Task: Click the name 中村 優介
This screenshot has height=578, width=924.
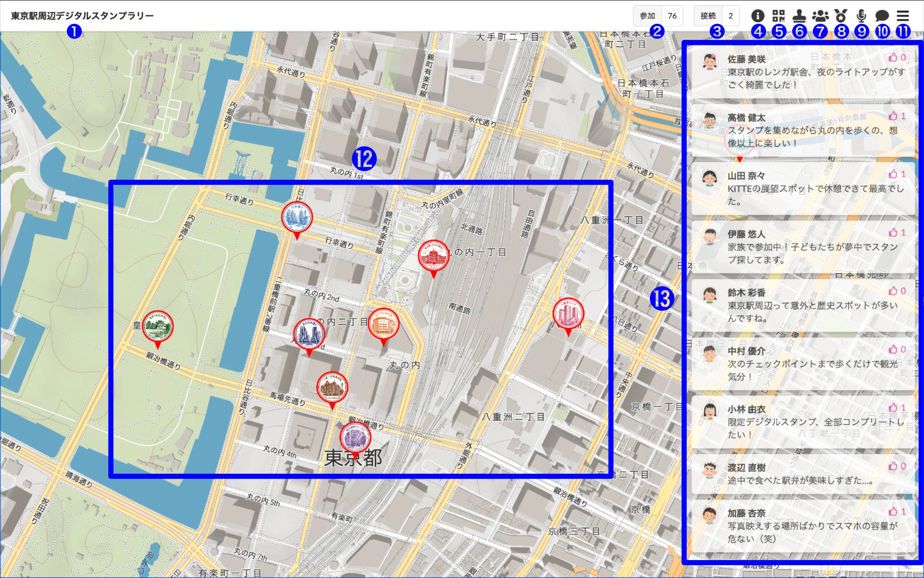Action: coord(747,351)
